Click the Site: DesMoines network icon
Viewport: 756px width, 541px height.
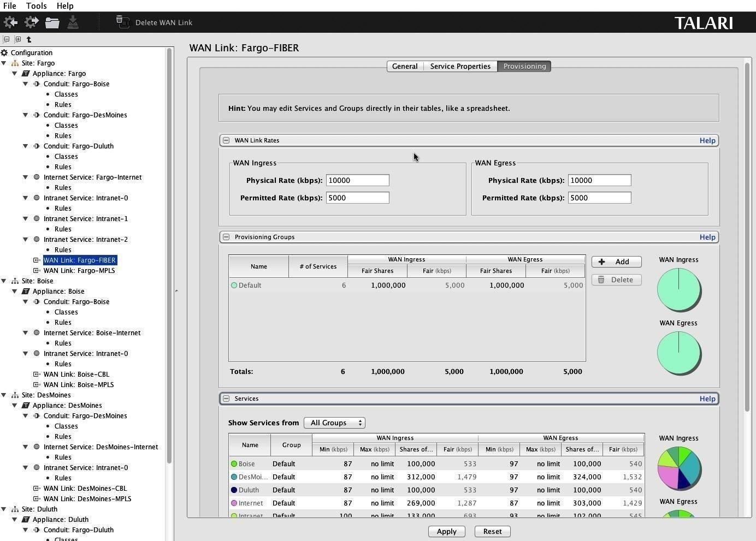point(15,395)
